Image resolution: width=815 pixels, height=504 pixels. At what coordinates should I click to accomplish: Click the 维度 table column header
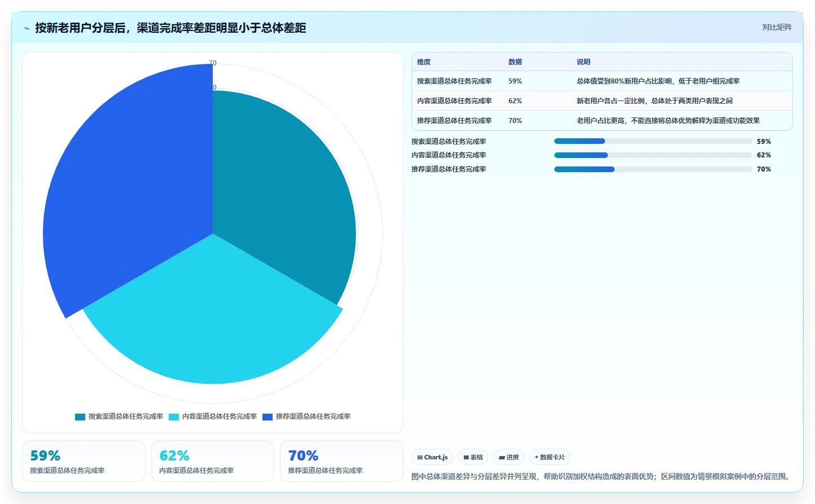point(424,62)
